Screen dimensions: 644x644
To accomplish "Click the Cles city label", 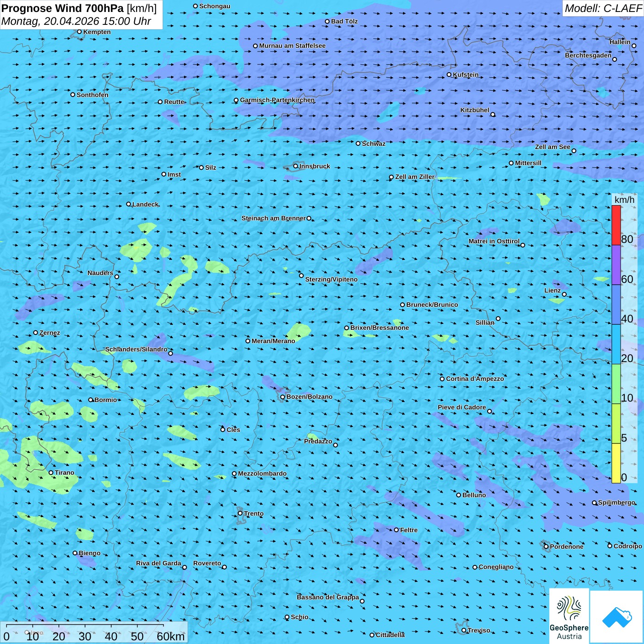I will coord(233,430).
